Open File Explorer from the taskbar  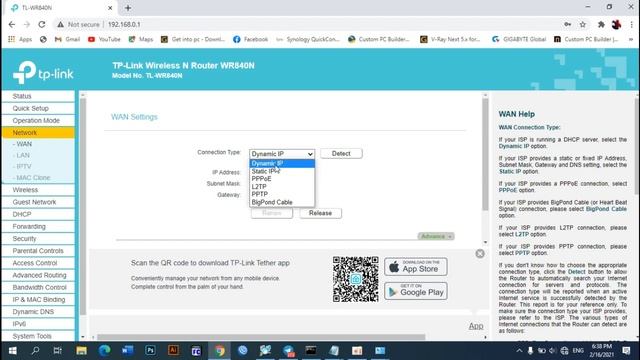tap(81, 351)
